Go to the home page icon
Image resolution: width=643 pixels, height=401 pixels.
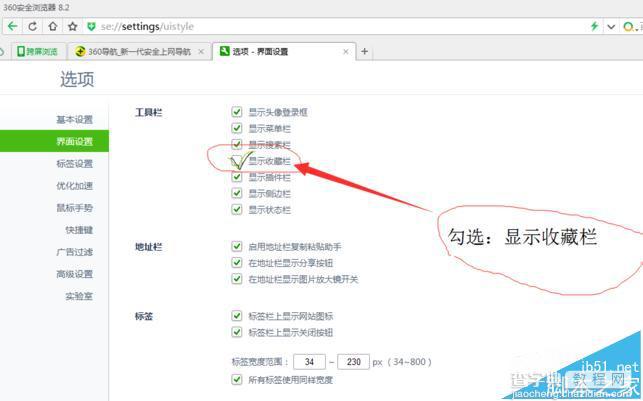(52, 27)
